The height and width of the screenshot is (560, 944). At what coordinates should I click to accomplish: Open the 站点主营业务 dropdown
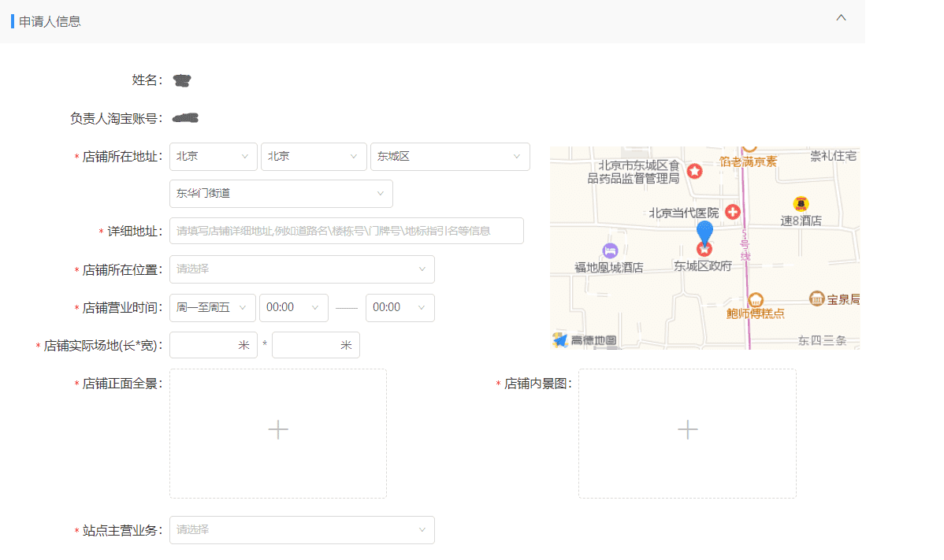coord(302,530)
